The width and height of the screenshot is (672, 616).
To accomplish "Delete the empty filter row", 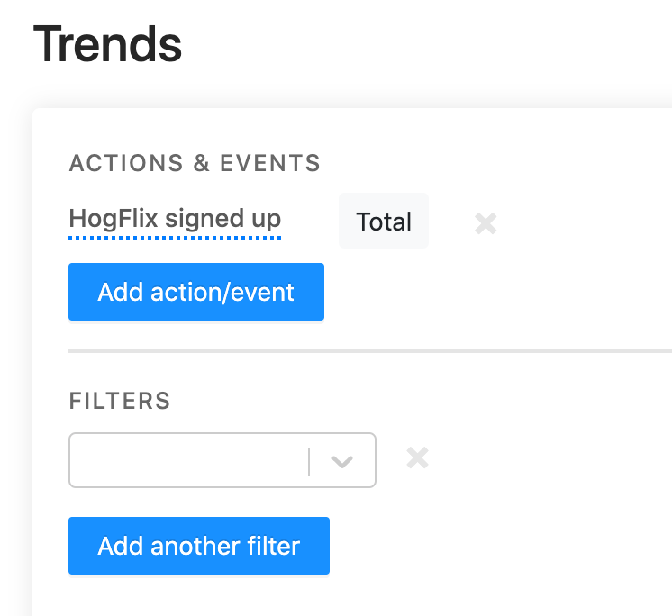I will click(417, 458).
